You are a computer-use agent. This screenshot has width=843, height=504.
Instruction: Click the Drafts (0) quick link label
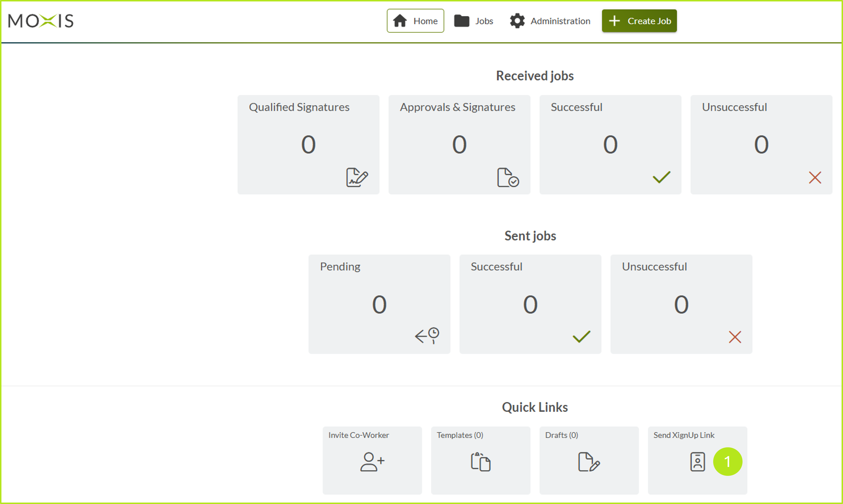(x=561, y=435)
